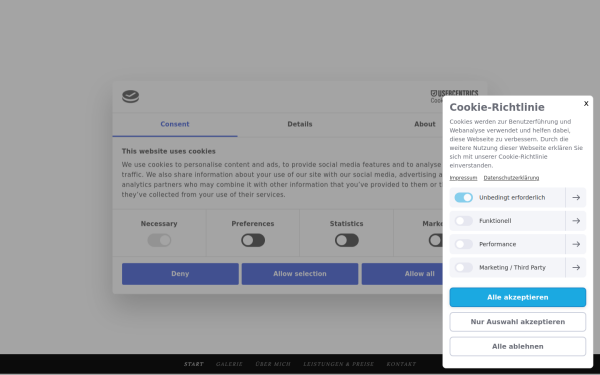Viewport: 600px width, 375px height.
Task: Close the Cookie-Richtlinie panel
Action: (x=586, y=103)
